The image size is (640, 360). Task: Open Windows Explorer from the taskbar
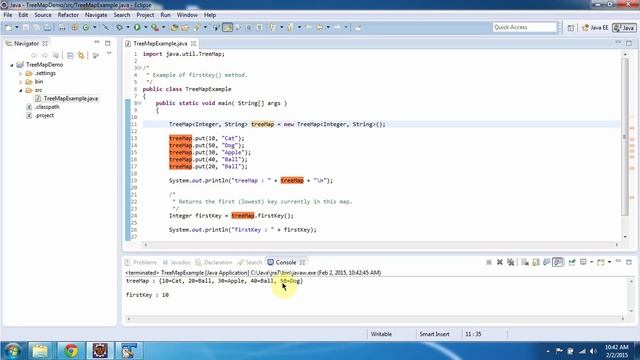click(x=40, y=351)
